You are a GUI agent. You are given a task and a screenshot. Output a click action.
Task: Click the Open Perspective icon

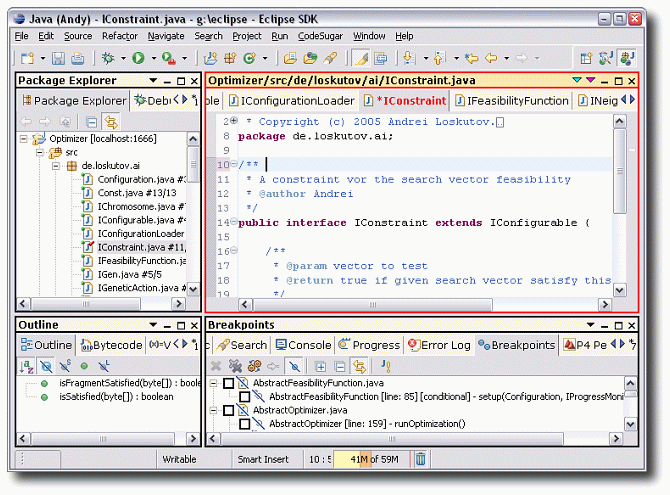click(x=586, y=58)
